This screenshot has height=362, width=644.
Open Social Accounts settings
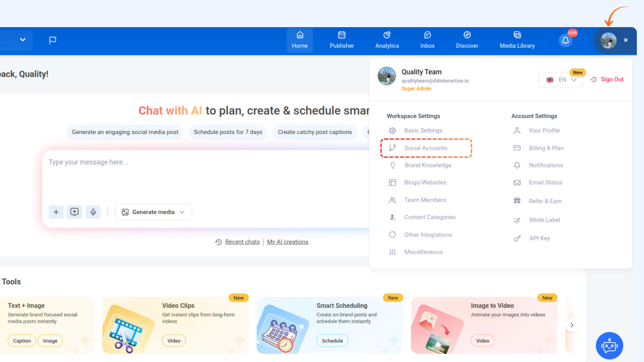426,148
